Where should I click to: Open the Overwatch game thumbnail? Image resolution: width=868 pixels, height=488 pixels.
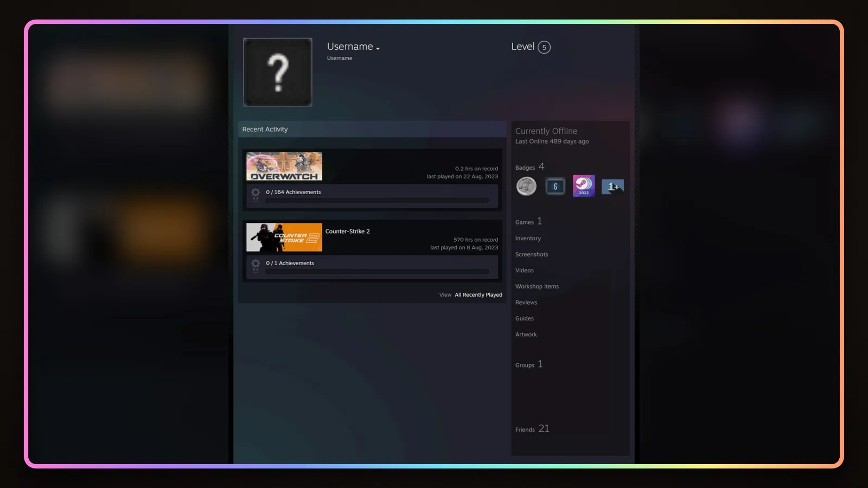point(284,166)
